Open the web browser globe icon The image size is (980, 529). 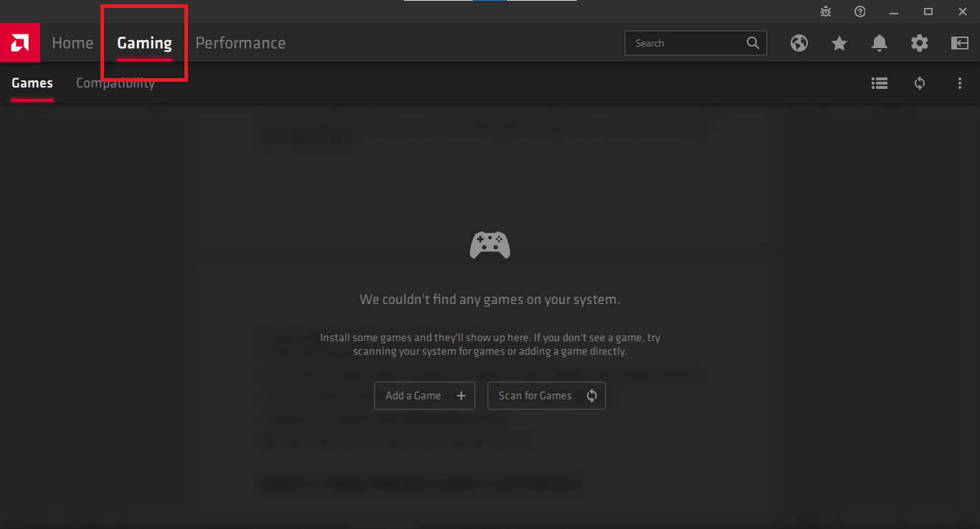coord(799,43)
